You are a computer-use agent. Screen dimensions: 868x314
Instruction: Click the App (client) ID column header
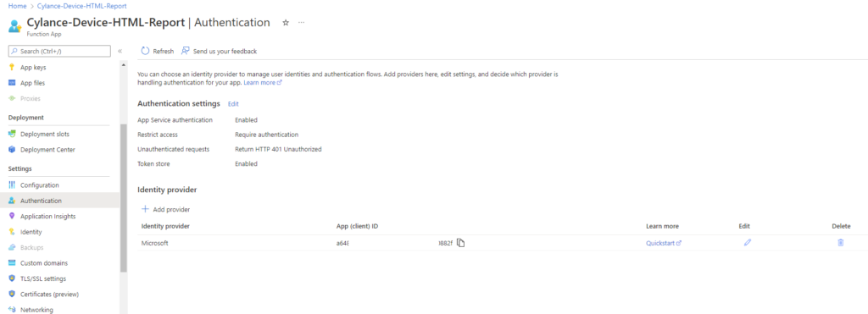(x=357, y=226)
